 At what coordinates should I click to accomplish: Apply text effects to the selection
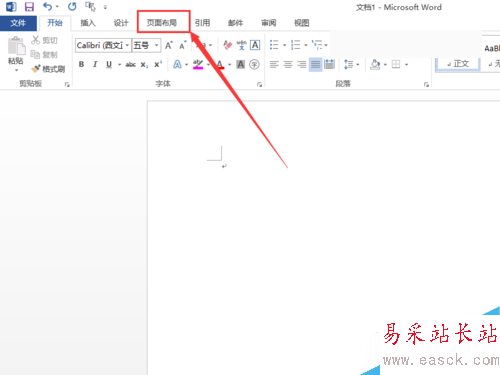click(177, 64)
